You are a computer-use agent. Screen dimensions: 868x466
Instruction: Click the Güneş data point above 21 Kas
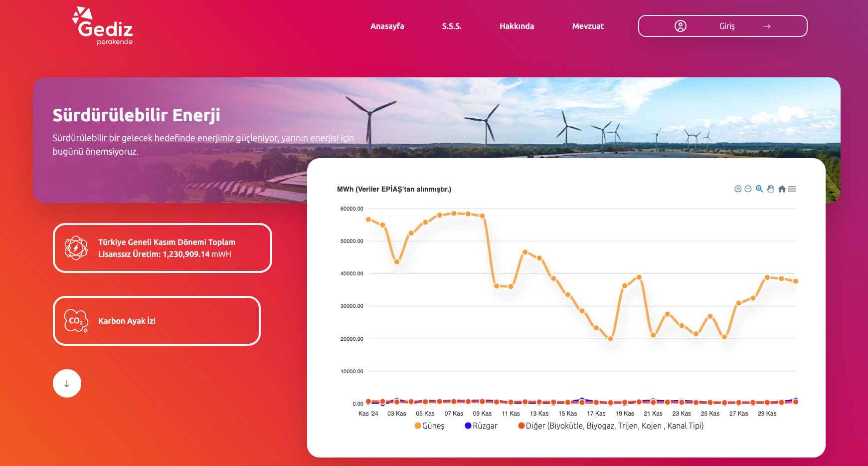click(653, 335)
